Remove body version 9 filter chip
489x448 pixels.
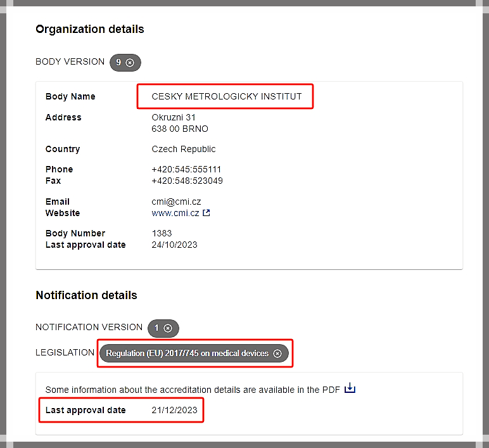click(x=130, y=63)
